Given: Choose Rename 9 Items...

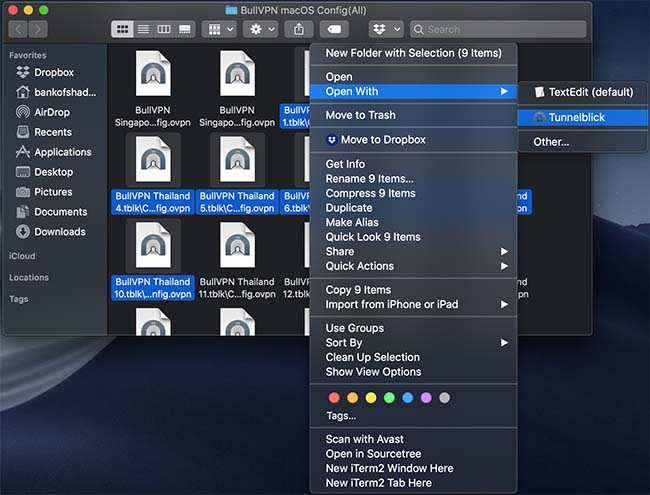Looking at the screenshot, I should pyautogui.click(x=413, y=179).
